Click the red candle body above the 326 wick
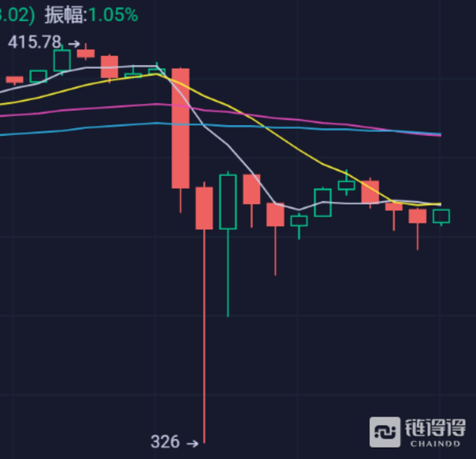 (204, 208)
